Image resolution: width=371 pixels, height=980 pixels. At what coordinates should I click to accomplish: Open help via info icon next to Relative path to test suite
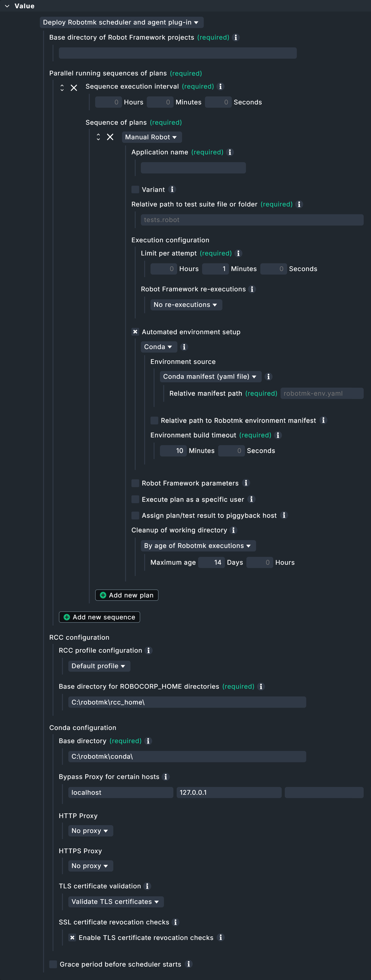[299, 204]
